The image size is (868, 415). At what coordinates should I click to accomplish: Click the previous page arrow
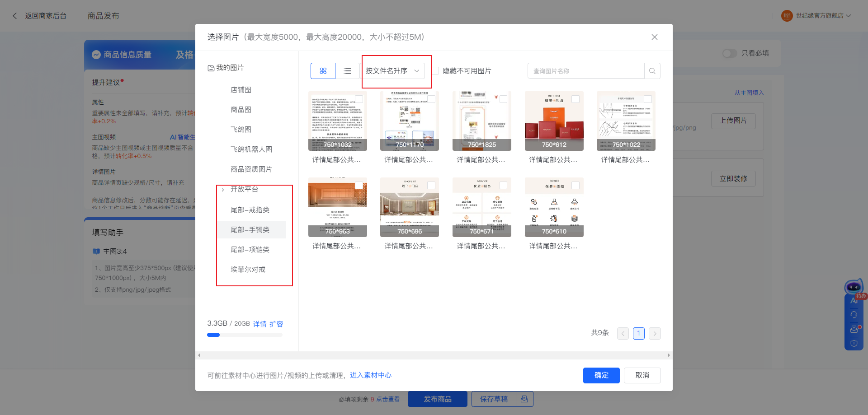click(623, 334)
